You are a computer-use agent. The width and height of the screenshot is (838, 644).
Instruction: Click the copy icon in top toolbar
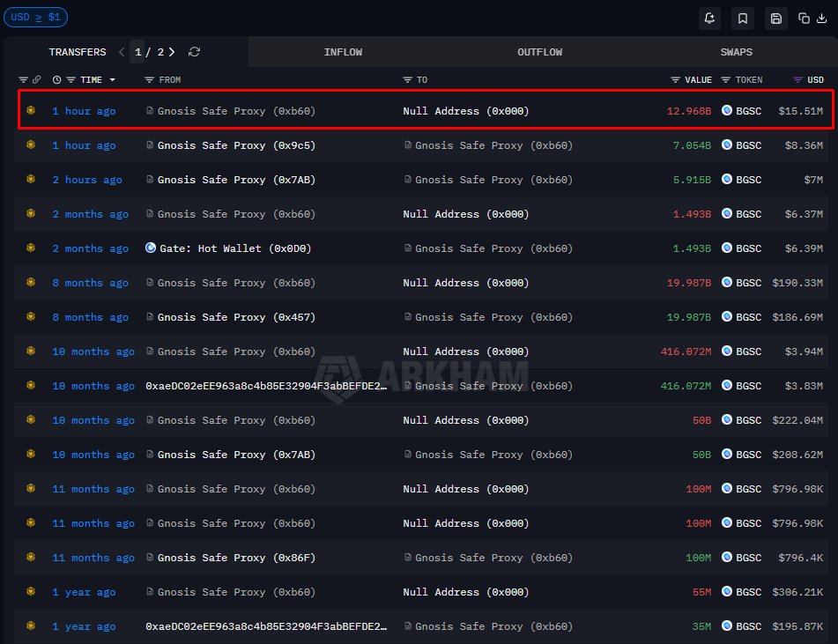[x=804, y=18]
